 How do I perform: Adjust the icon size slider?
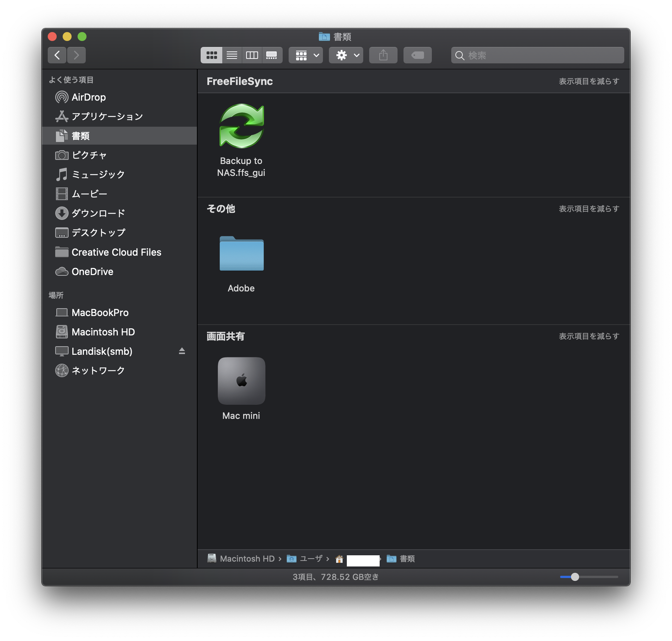coord(575,577)
